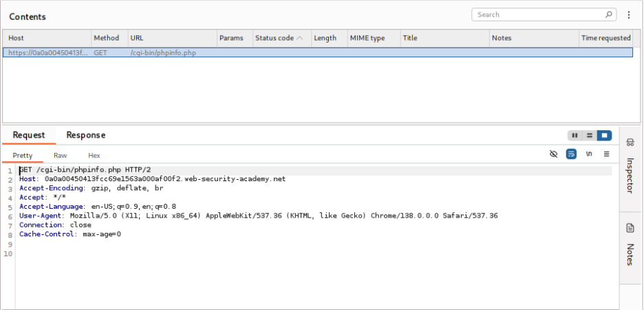Click into the Contents Search field
The height and width of the screenshot is (310, 644).
tap(537, 14)
